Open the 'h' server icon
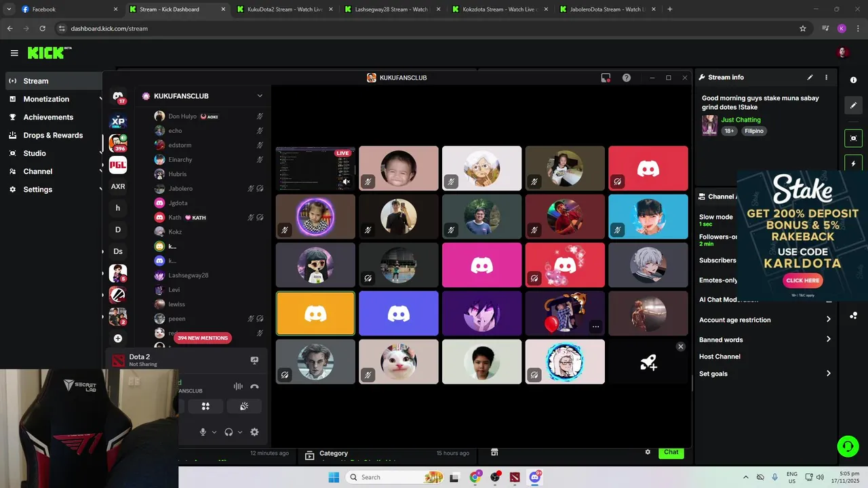The height and width of the screenshot is (488, 868). coord(118,208)
